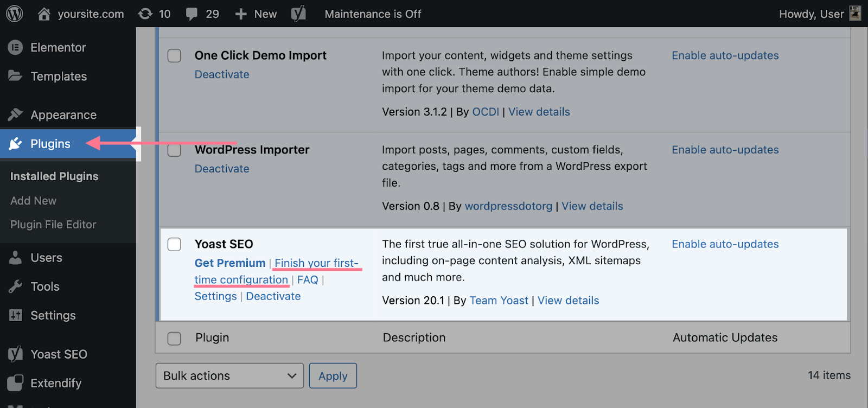
Task: Click the user avatar beside Howdy, User
Action: click(855, 14)
